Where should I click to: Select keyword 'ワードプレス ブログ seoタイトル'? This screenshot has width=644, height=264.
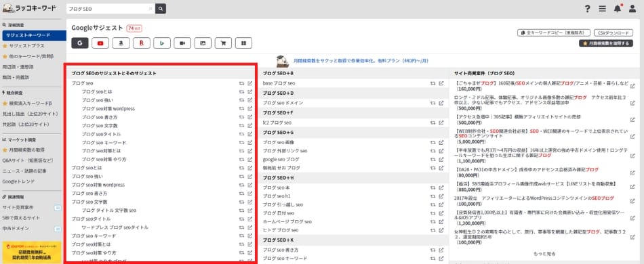[x=115, y=227]
